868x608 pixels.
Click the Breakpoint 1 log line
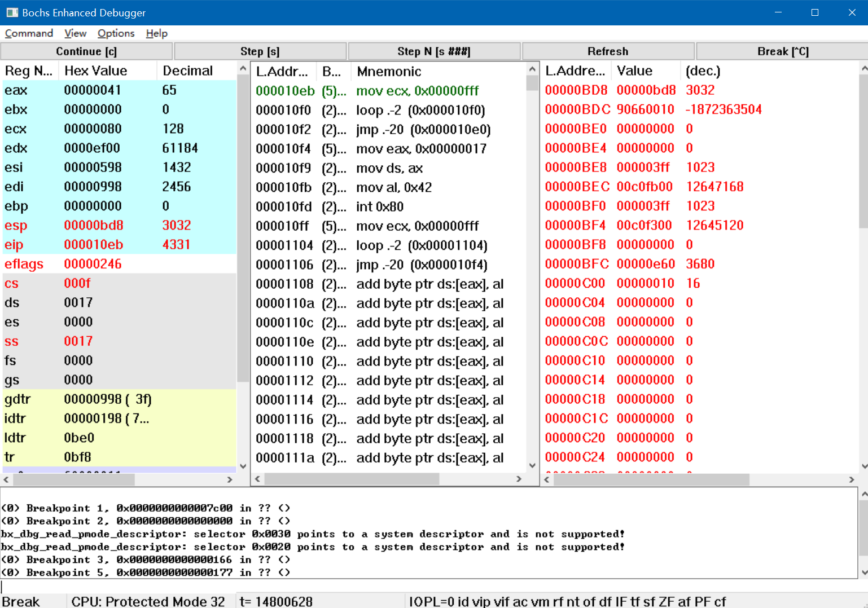coord(146,508)
